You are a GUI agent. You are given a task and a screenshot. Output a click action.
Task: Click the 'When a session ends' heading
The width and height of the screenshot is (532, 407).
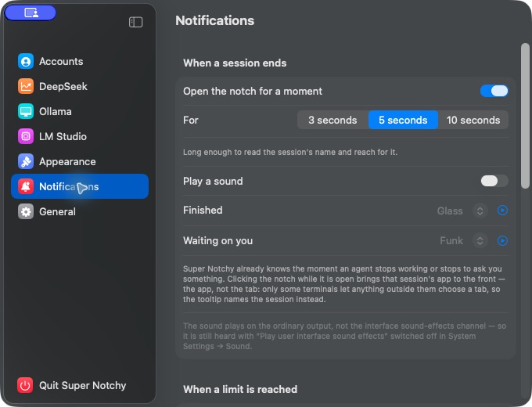pos(235,63)
